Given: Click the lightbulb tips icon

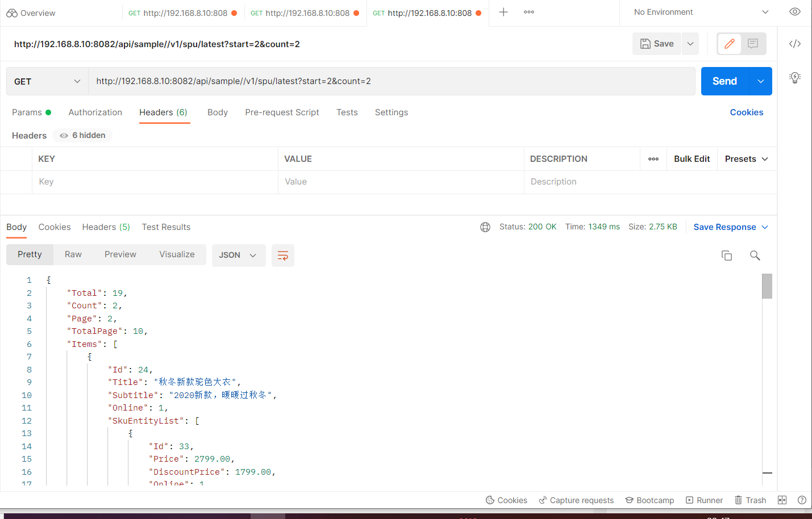Looking at the screenshot, I should (795, 77).
